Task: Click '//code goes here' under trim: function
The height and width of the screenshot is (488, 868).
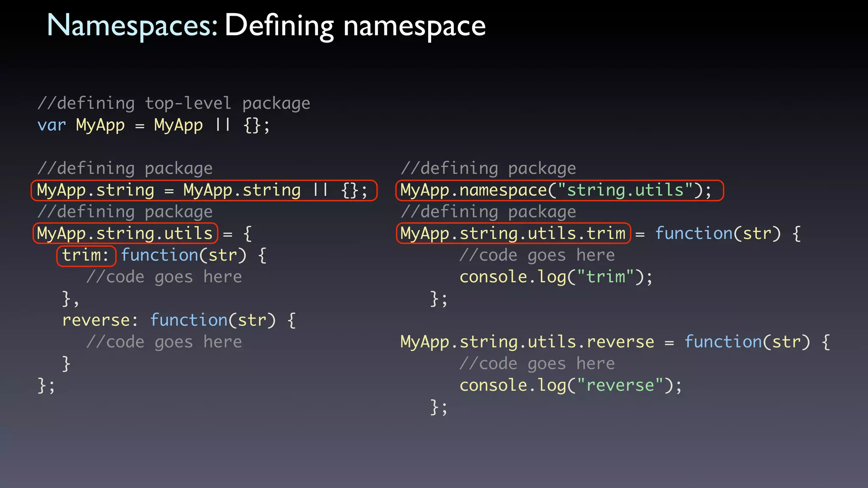Action: pyautogui.click(x=164, y=277)
